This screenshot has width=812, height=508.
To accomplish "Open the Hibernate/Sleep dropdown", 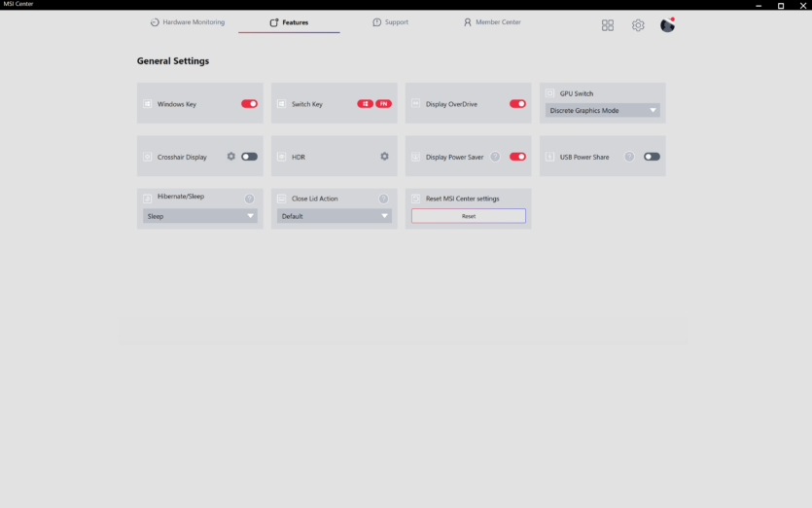I will 200,216.
